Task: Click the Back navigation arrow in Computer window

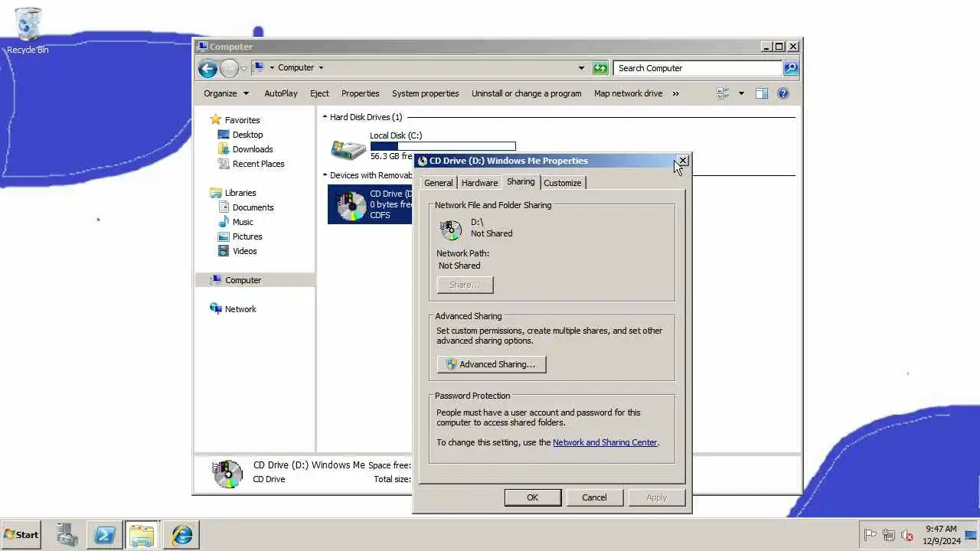Action: (207, 68)
